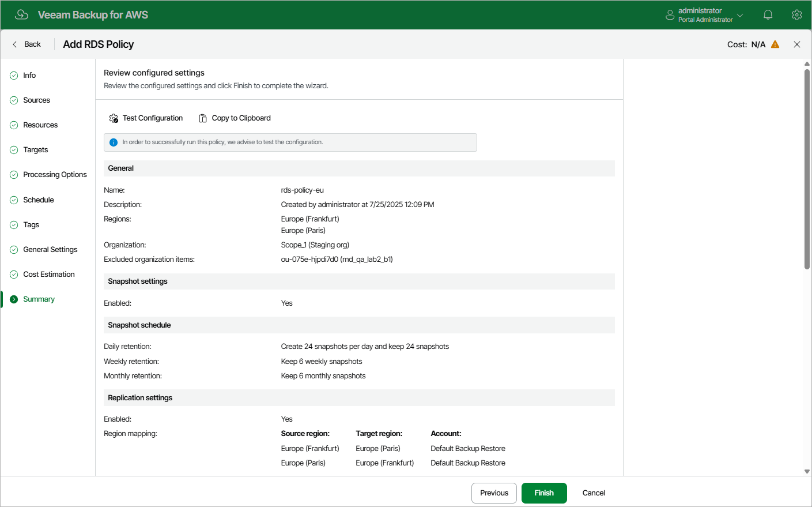Open the Cost Estimation step
812x507 pixels.
pos(49,275)
